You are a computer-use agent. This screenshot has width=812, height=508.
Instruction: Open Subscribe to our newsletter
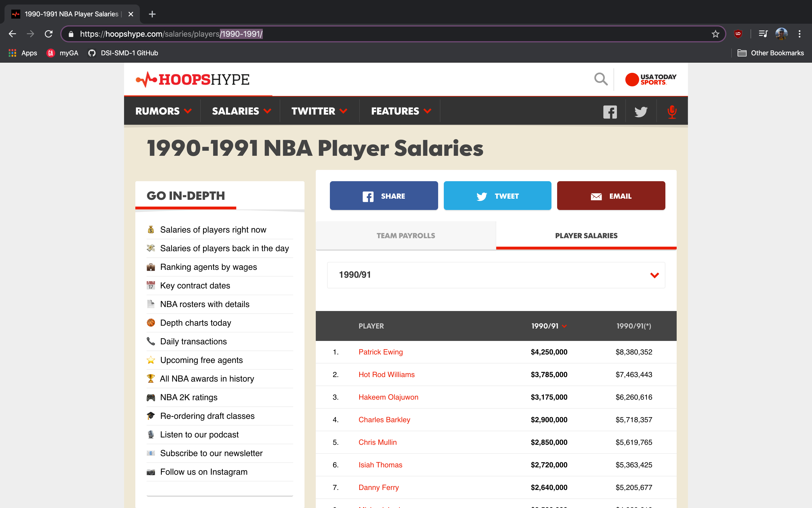(x=211, y=454)
